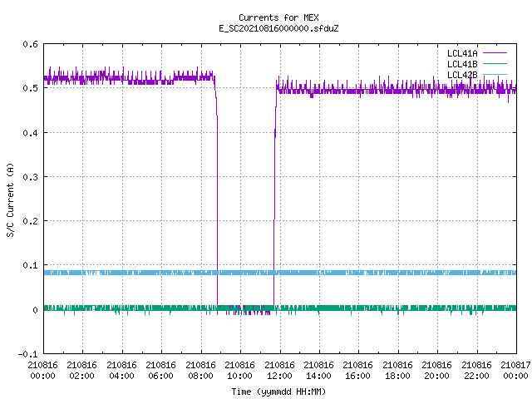
Task: Click the chart title 'Currents for MEX'
Action: click(x=278, y=17)
